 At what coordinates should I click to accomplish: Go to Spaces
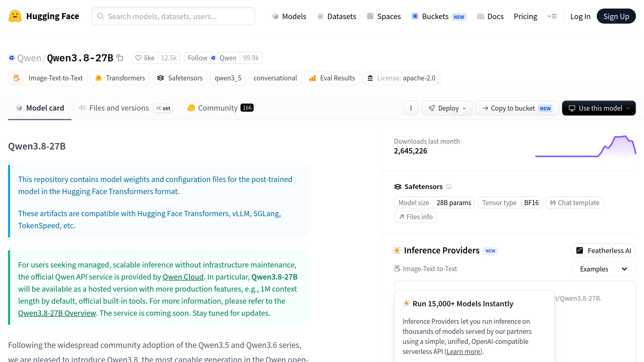384,16
